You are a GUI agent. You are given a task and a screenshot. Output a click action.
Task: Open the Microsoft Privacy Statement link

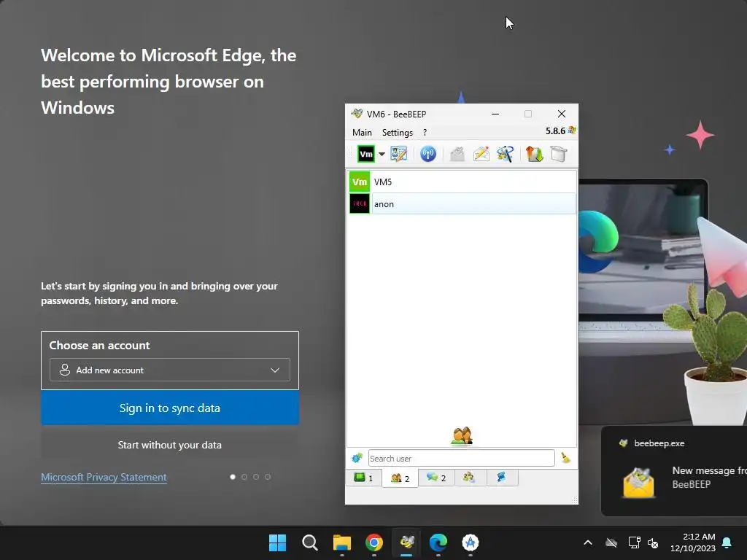coord(104,477)
